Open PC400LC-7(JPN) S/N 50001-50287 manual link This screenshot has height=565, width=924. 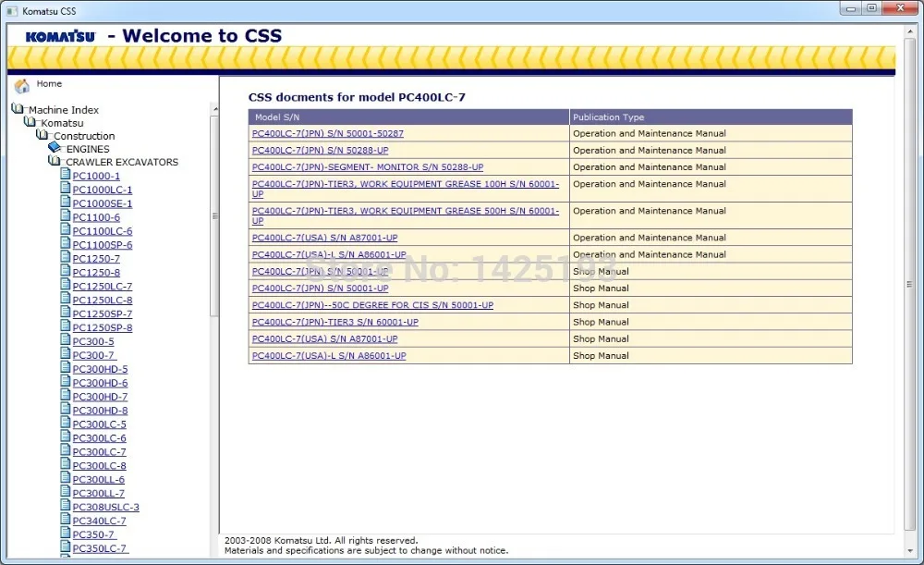click(328, 133)
